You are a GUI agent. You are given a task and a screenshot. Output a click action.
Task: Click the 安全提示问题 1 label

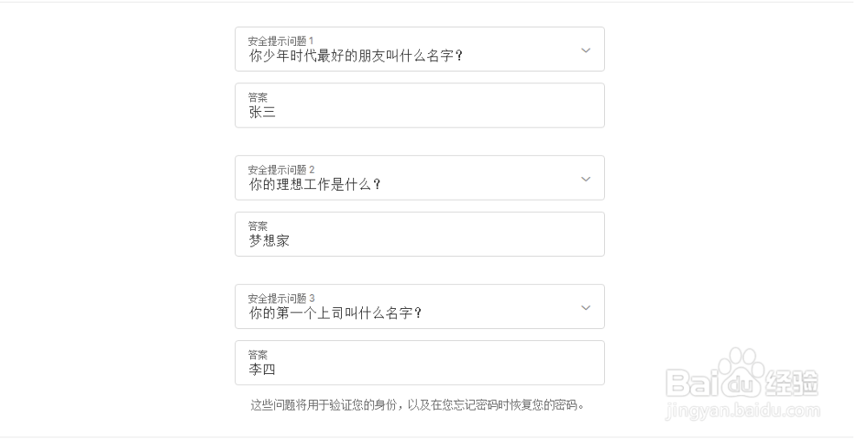pos(281,41)
